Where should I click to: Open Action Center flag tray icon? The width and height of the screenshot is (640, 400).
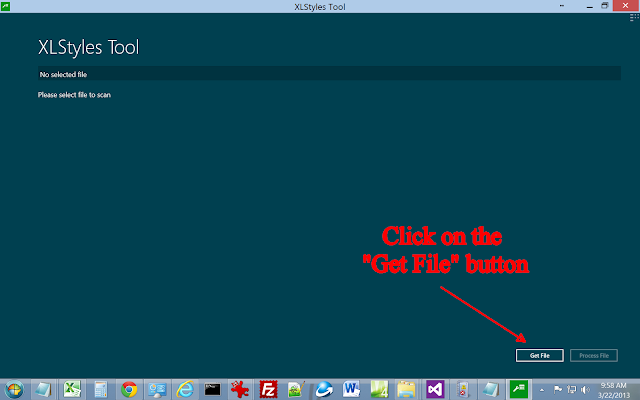click(558, 390)
